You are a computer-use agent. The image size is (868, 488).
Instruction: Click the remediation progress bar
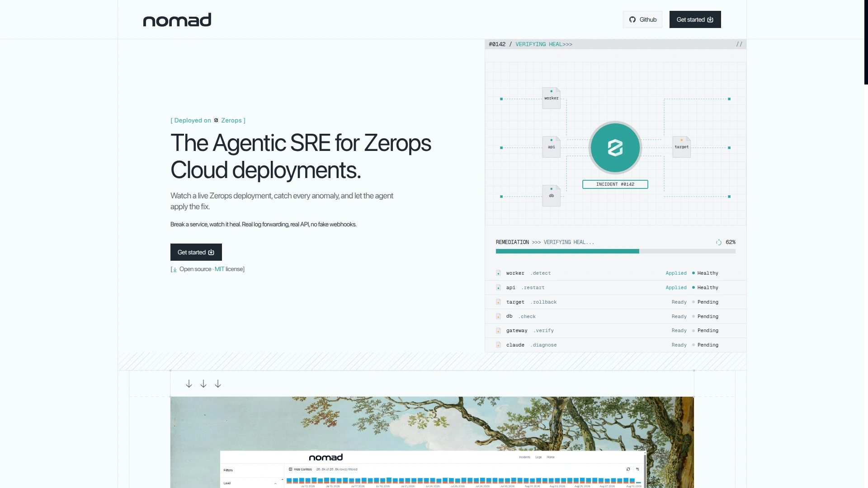coord(616,251)
